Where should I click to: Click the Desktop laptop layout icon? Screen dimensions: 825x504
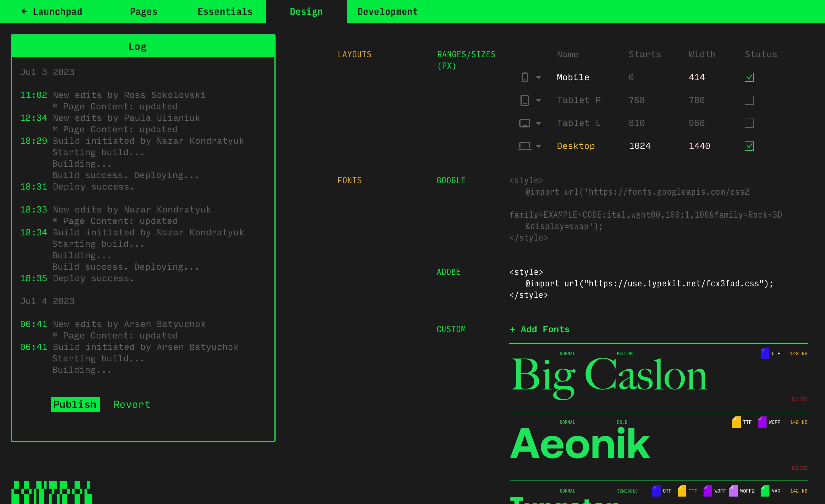click(x=525, y=146)
